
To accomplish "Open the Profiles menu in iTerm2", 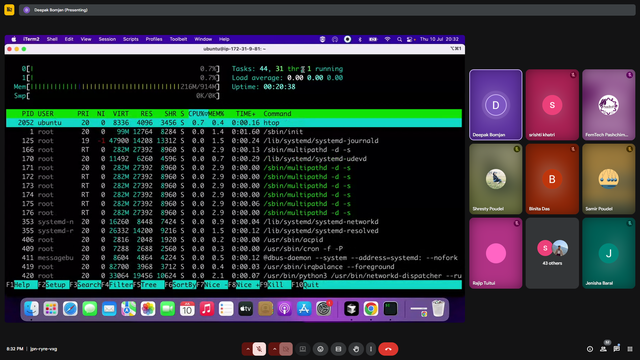I will tap(154, 39).
